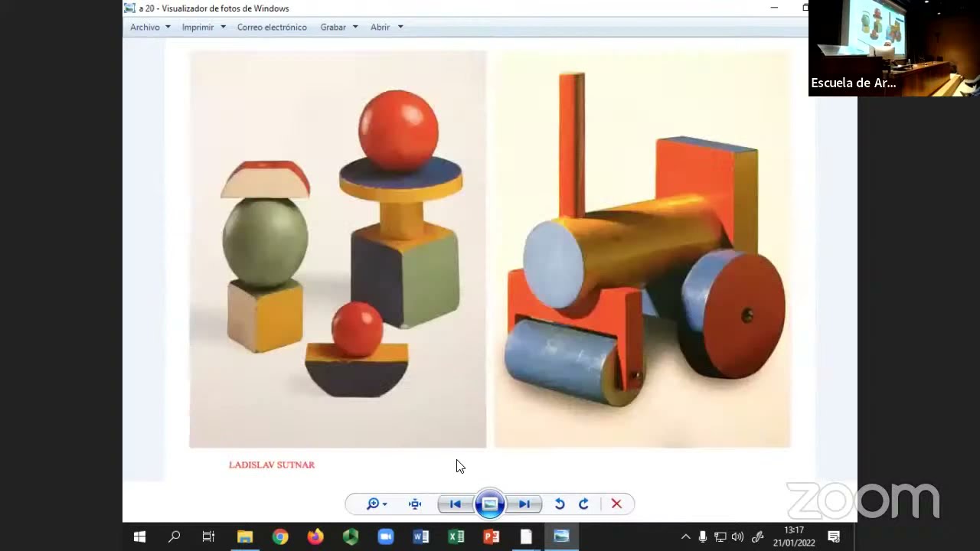The width and height of the screenshot is (980, 551).
Task: Open the zoom magnifier control
Action: tap(373, 504)
